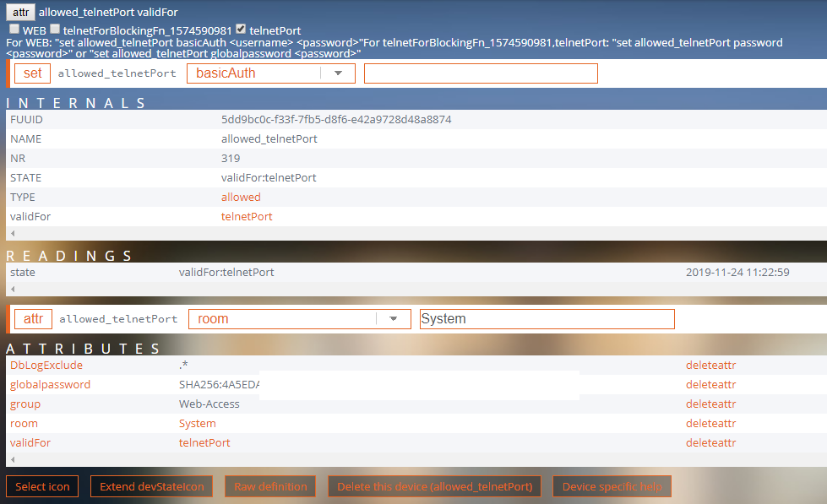Tick the telnetForBlockingFn_1574590981 checkbox
The image size is (827, 504).
[55, 29]
